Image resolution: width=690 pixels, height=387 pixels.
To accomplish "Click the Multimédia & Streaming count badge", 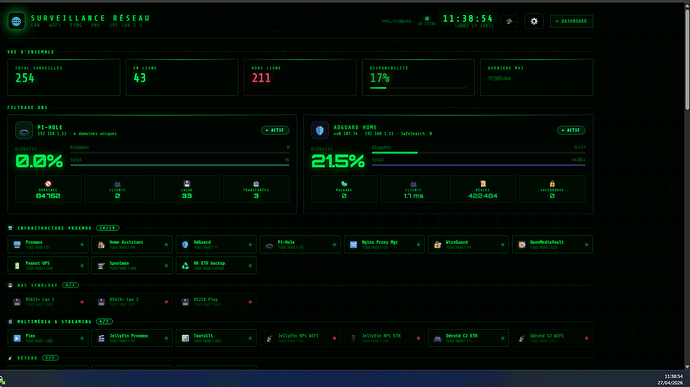I will coord(104,322).
